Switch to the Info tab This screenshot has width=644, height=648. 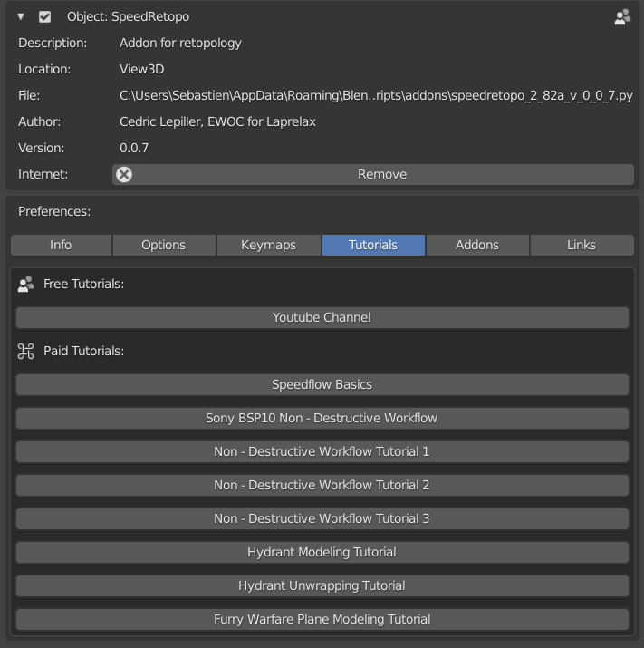pos(61,245)
